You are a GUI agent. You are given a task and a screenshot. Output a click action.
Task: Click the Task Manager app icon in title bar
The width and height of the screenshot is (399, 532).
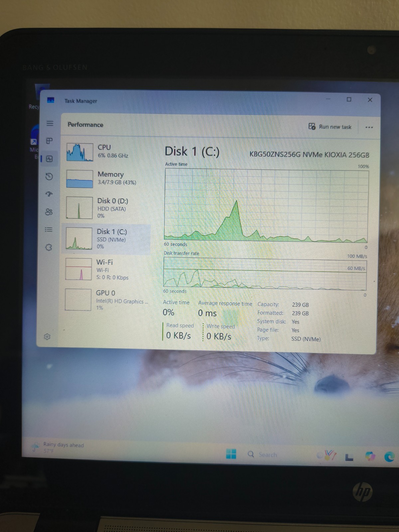click(x=51, y=100)
